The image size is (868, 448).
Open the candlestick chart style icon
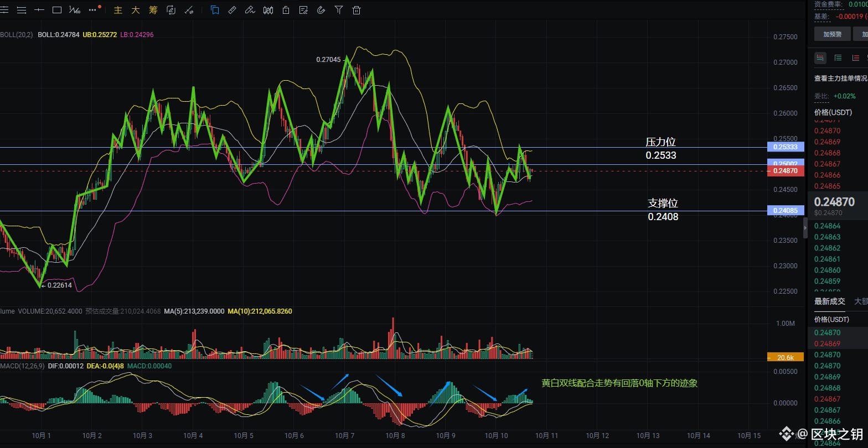point(268,10)
